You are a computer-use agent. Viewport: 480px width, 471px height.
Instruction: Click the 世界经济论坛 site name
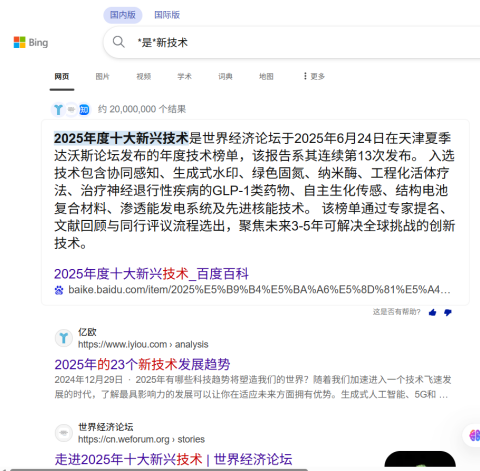point(106,427)
